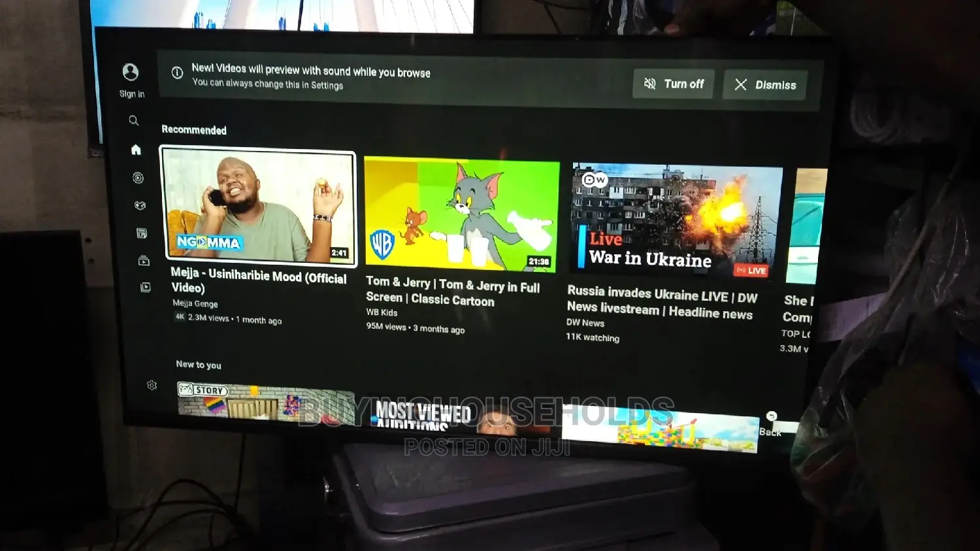
Task: Click the 'Tom & Jerry in Full Screen' title
Action: 453,292
